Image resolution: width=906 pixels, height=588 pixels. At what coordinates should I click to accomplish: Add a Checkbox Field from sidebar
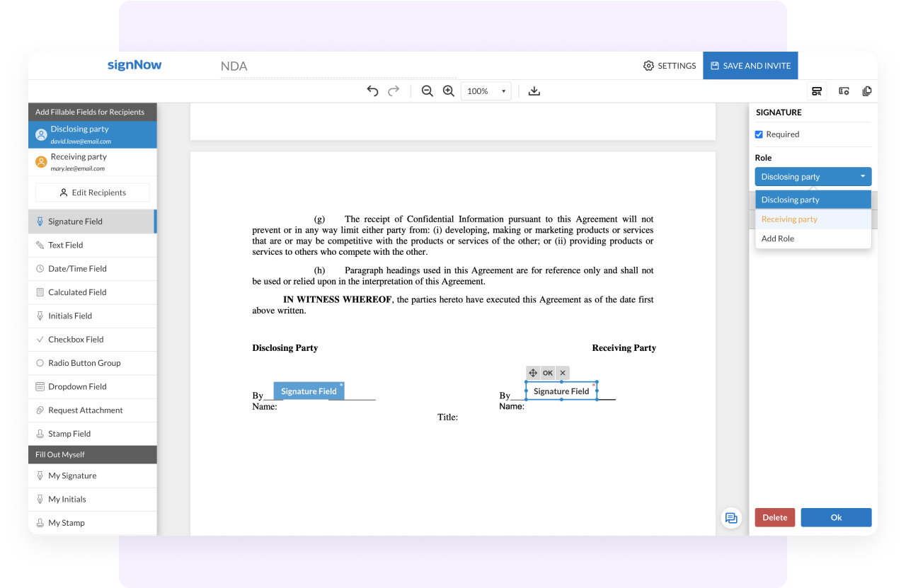point(76,340)
